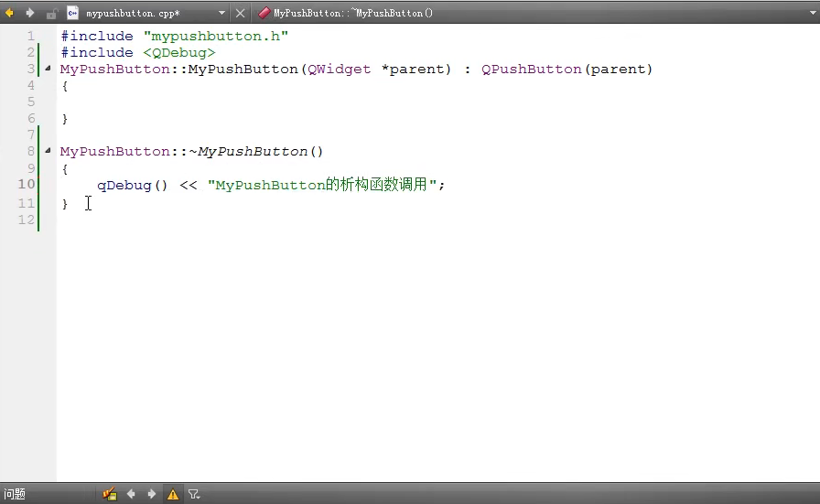Open the issues filter funnel dropdown
820x504 pixels.
tap(194, 494)
